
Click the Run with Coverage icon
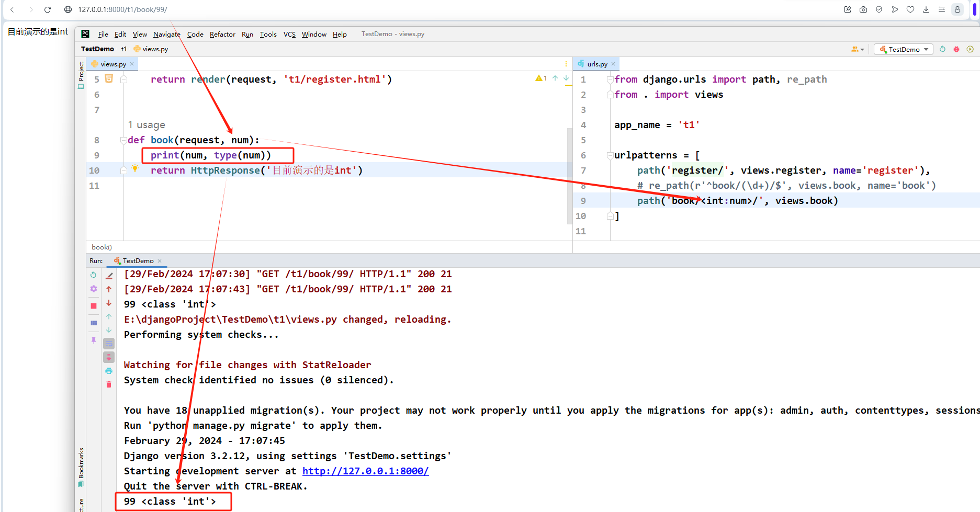pyautogui.click(x=970, y=49)
